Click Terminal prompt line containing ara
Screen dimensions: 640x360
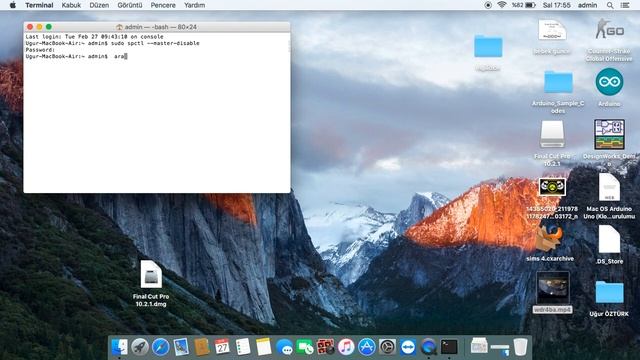click(76, 56)
